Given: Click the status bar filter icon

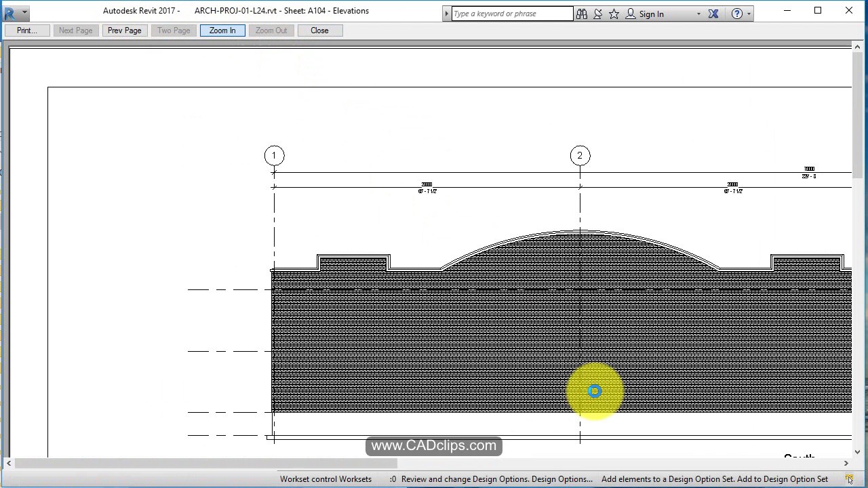Looking at the screenshot, I should coord(850,479).
